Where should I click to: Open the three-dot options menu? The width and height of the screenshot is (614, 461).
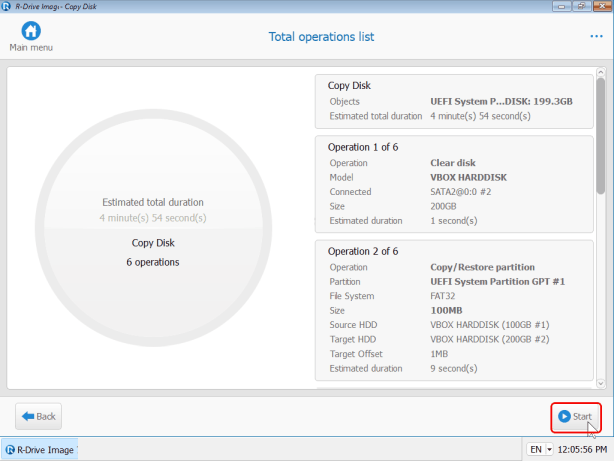[596, 36]
